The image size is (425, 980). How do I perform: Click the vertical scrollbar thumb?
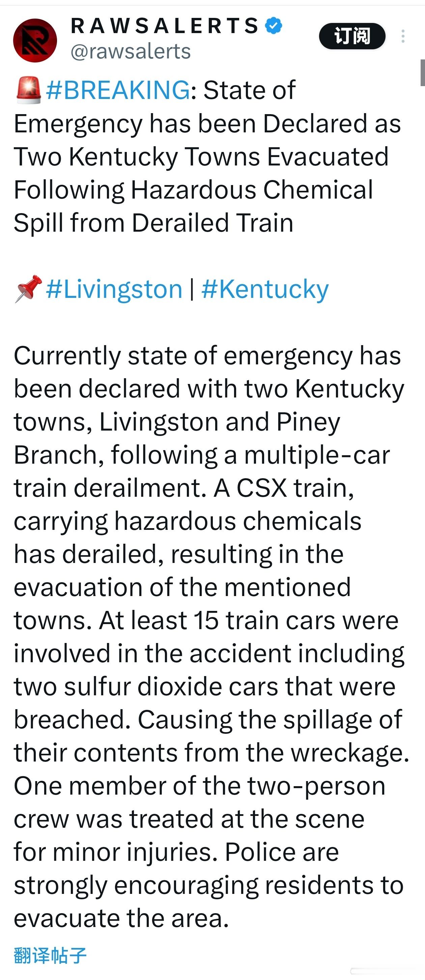pos(422,73)
